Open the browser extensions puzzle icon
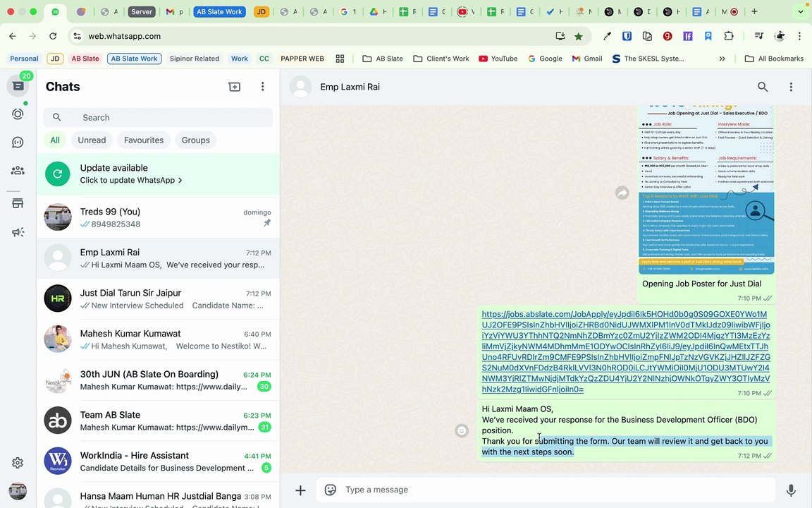 tap(729, 36)
